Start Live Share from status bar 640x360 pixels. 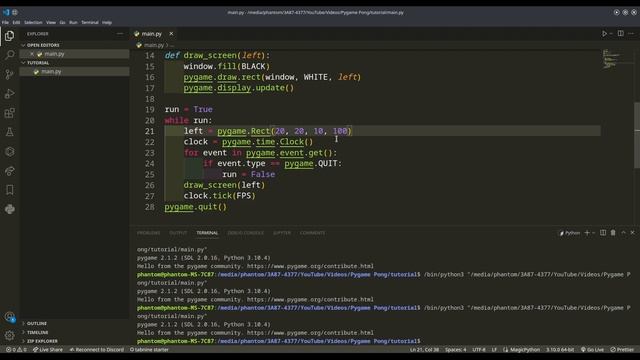(x=48, y=349)
